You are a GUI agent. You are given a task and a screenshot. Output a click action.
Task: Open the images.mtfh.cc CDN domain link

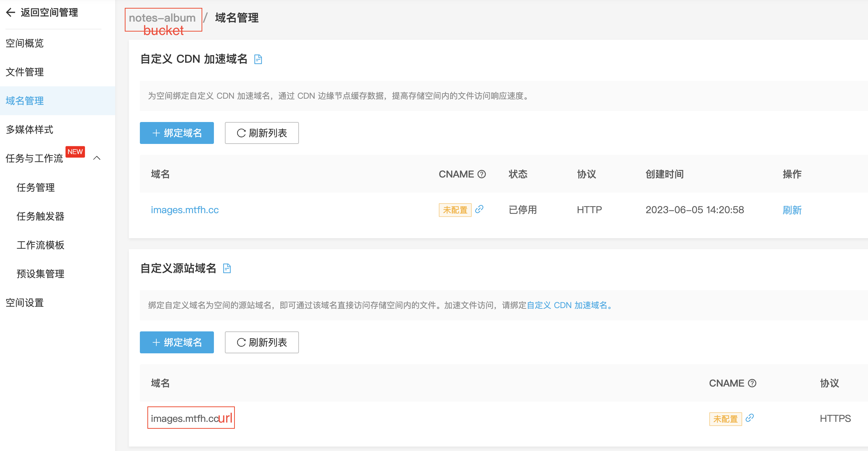click(185, 210)
